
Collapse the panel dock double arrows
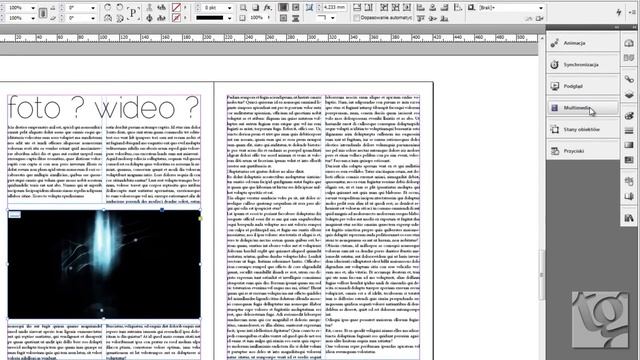(x=617, y=27)
